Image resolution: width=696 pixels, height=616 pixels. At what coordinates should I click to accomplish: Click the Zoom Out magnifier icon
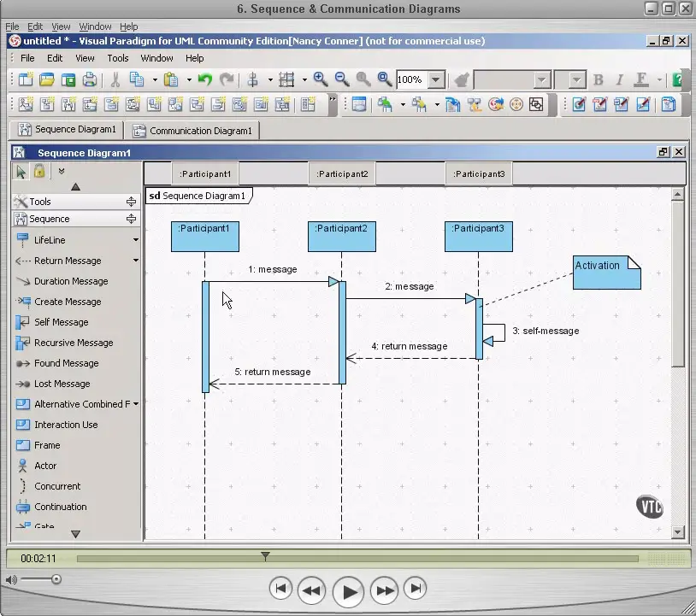coord(342,79)
